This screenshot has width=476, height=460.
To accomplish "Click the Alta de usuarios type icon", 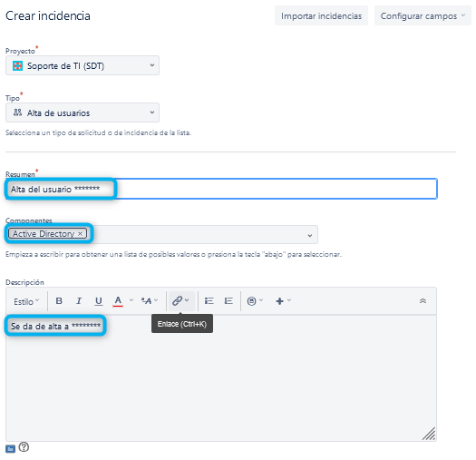I will pyautogui.click(x=17, y=113).
